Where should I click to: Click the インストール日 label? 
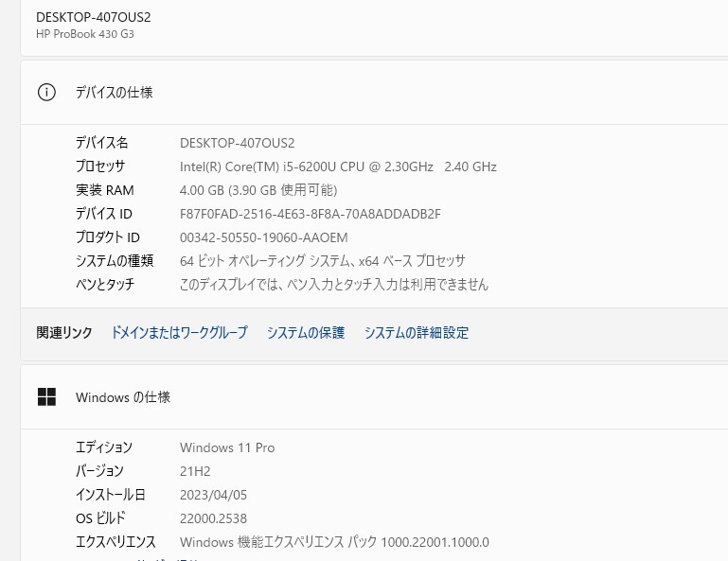pos(111,495)
